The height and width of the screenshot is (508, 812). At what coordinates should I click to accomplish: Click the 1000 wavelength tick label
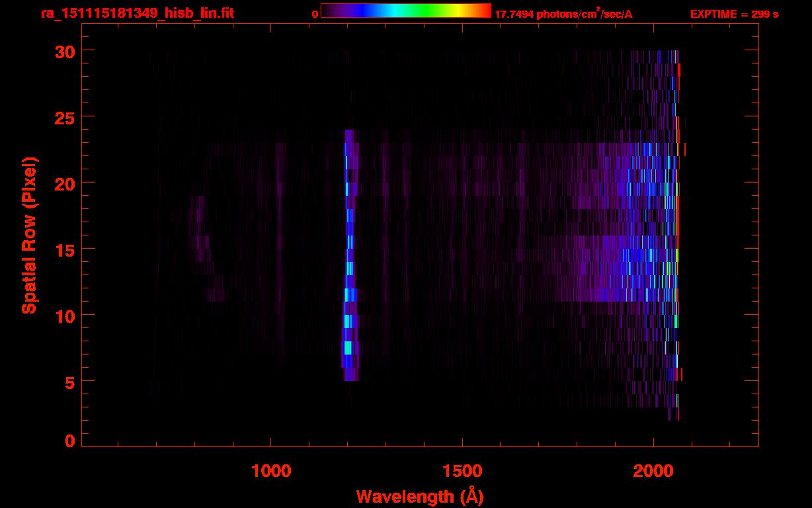271,471
